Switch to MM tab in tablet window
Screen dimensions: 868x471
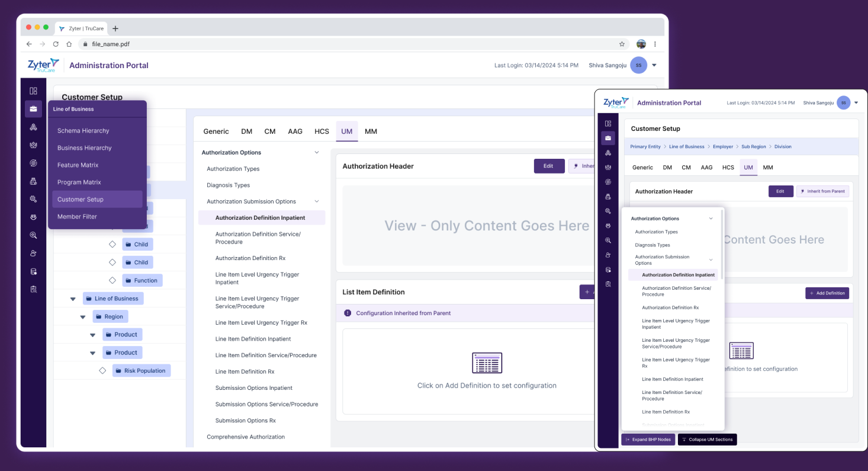(x=768, y=168)
